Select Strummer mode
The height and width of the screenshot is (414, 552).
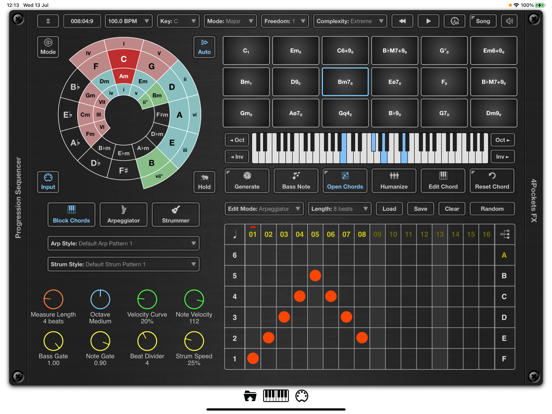(176, 214)
